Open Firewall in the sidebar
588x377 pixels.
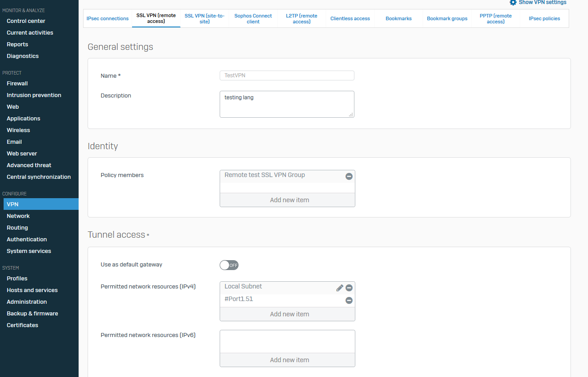(x=17, y=84)
